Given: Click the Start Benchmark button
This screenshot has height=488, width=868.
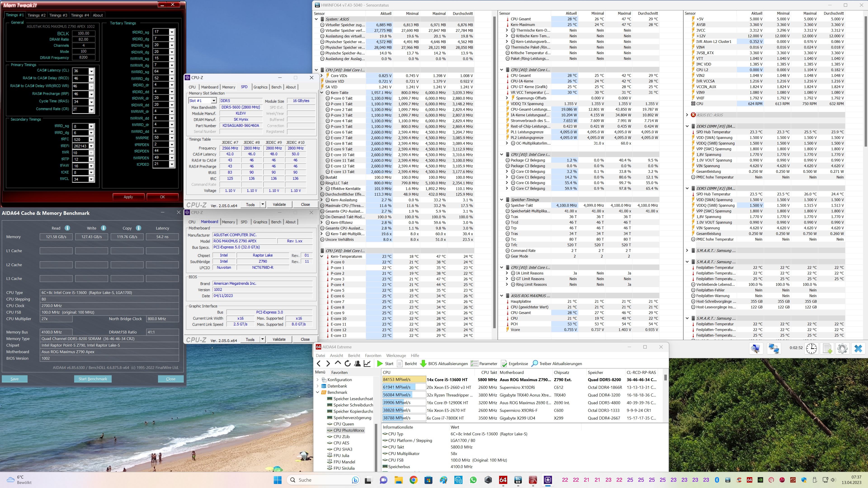Looking at the screenshot, I should [93, 379].
